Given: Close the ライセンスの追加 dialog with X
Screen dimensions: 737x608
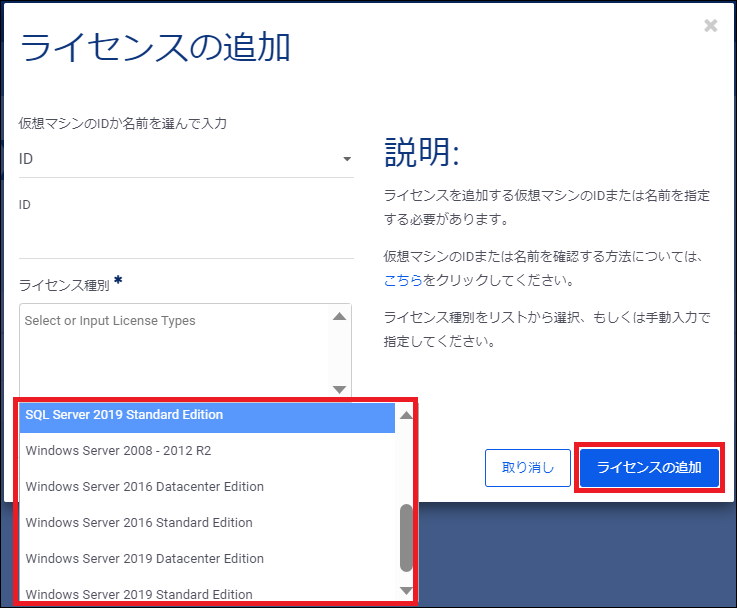Looking at the screenshot, I should [710, 25].
